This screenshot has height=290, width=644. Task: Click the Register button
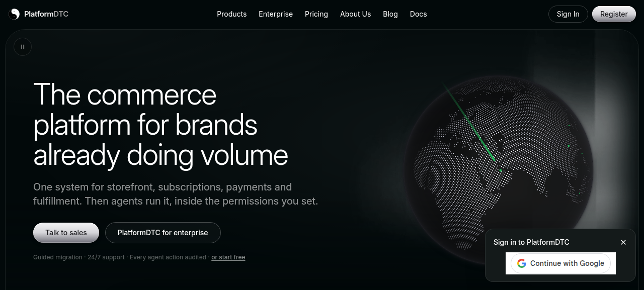(x=614, y=14)
